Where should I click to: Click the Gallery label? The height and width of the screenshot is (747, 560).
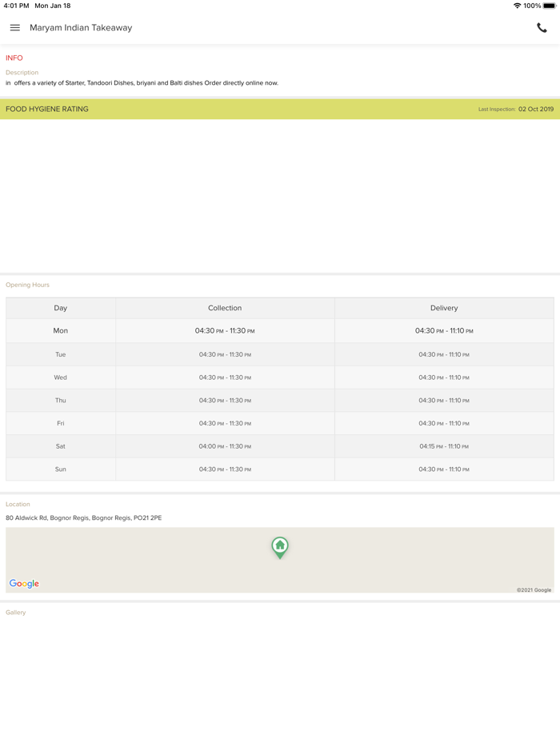pos(16,612)
